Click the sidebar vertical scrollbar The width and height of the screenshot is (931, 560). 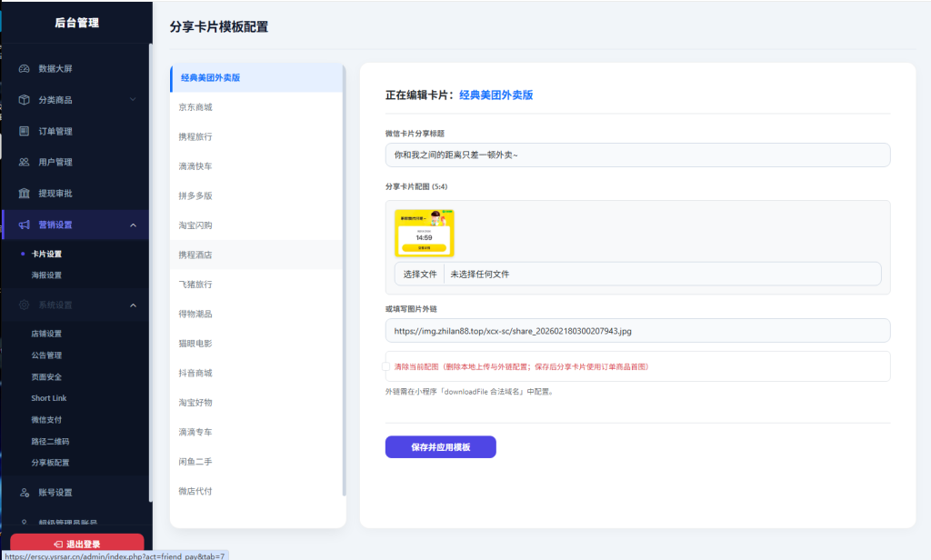[150, 273]
